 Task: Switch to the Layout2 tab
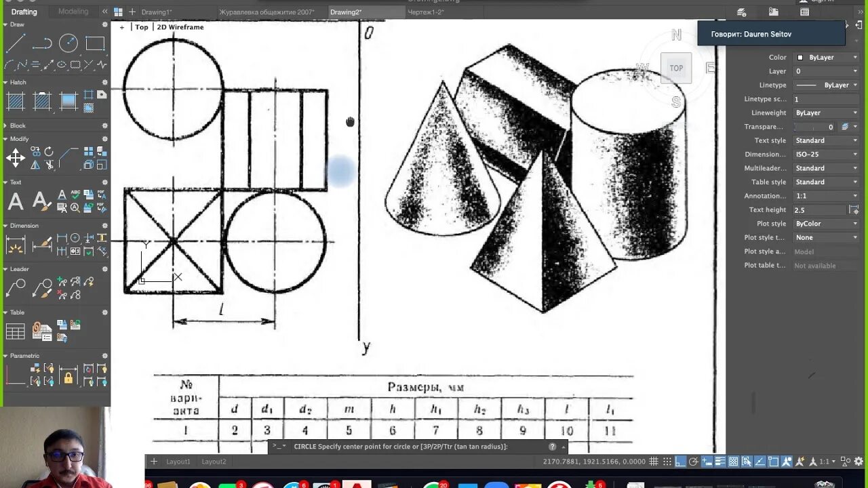click(x=214, y=462)
